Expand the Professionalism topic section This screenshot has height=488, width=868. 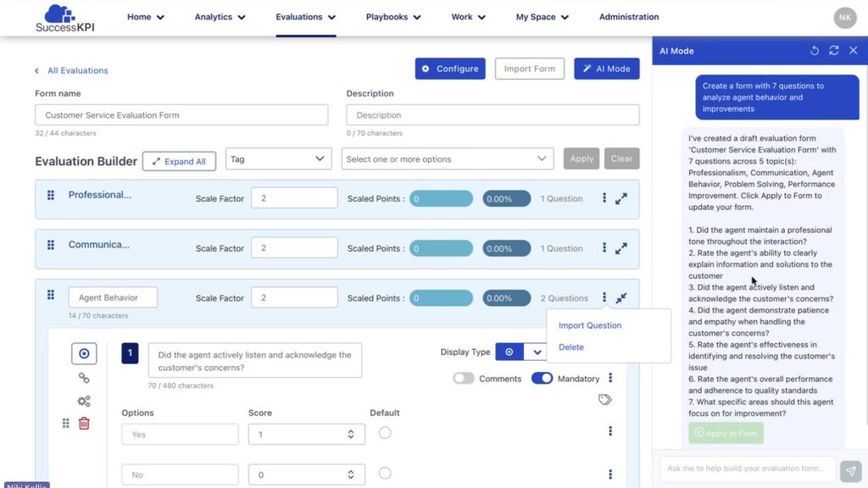[x=621, y=198]
